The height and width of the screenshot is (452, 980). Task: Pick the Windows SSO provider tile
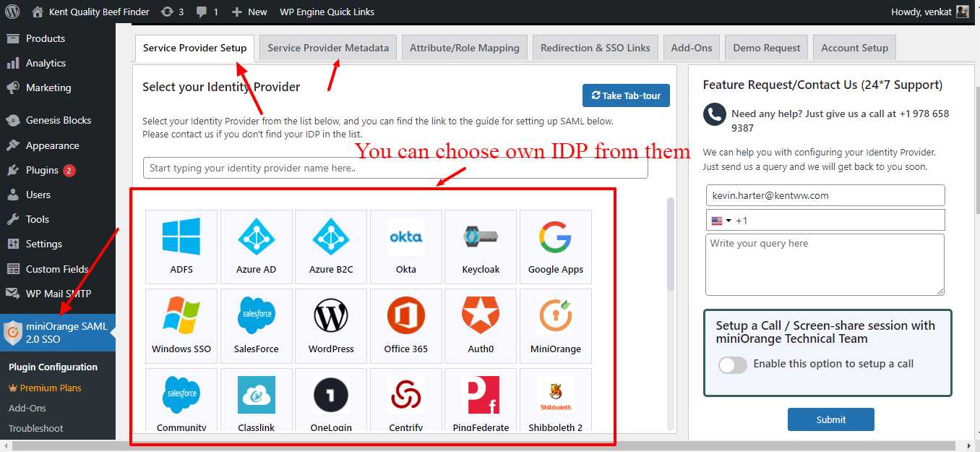[181, 325]
